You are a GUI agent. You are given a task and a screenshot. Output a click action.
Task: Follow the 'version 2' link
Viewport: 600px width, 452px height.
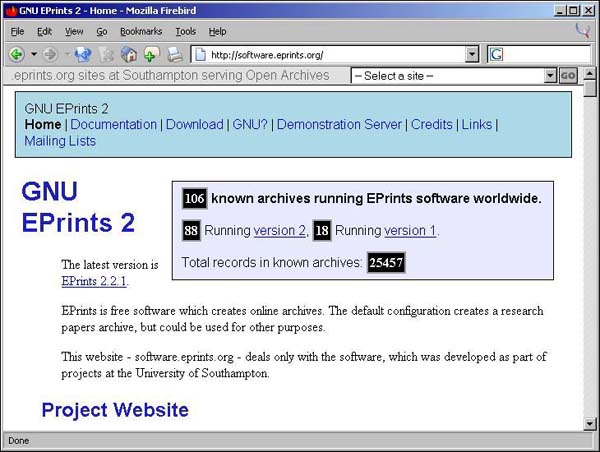click(279, 230)
